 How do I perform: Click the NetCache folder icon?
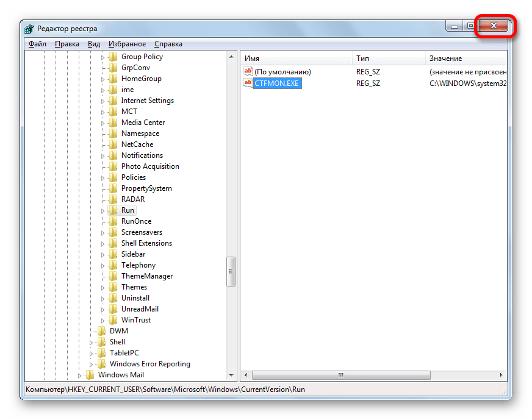113,144
